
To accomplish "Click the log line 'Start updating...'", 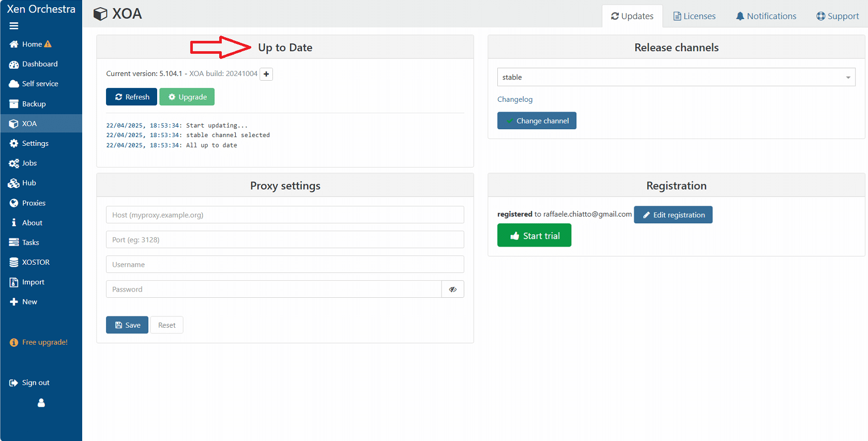I will click(217, 125).
